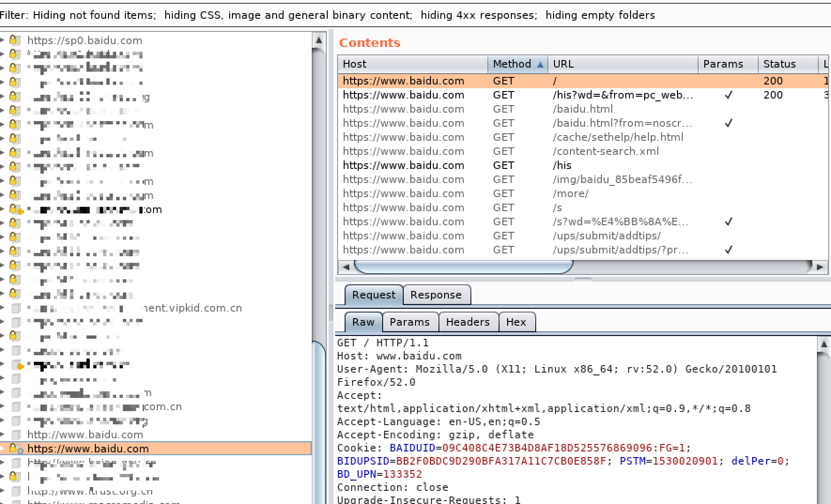Click the Params checkmark of /s?wd= row
The image size is (831, 504).
tap(729, 221)
